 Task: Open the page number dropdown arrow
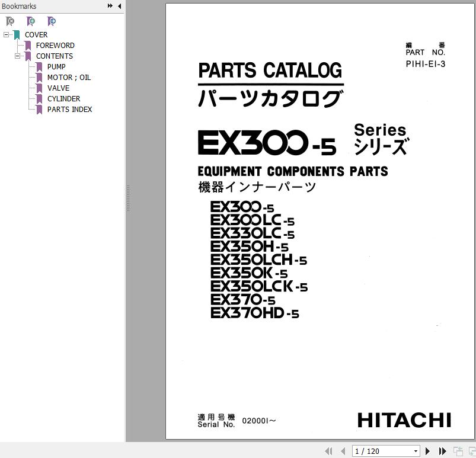(416, 451)
